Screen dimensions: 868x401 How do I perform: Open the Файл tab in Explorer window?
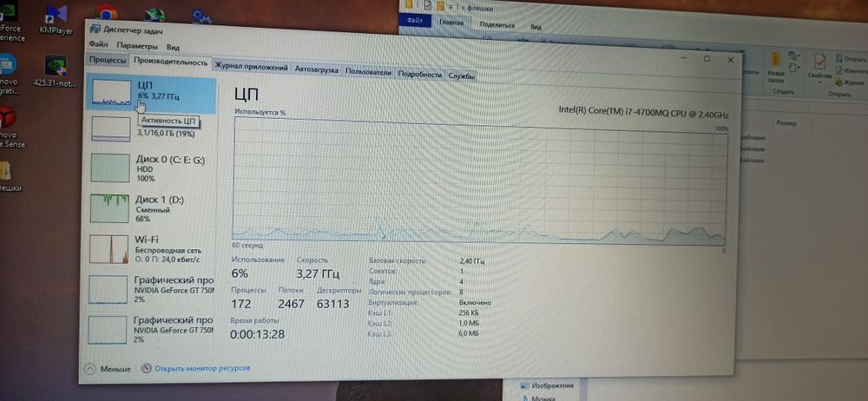(x=415, y=21)
